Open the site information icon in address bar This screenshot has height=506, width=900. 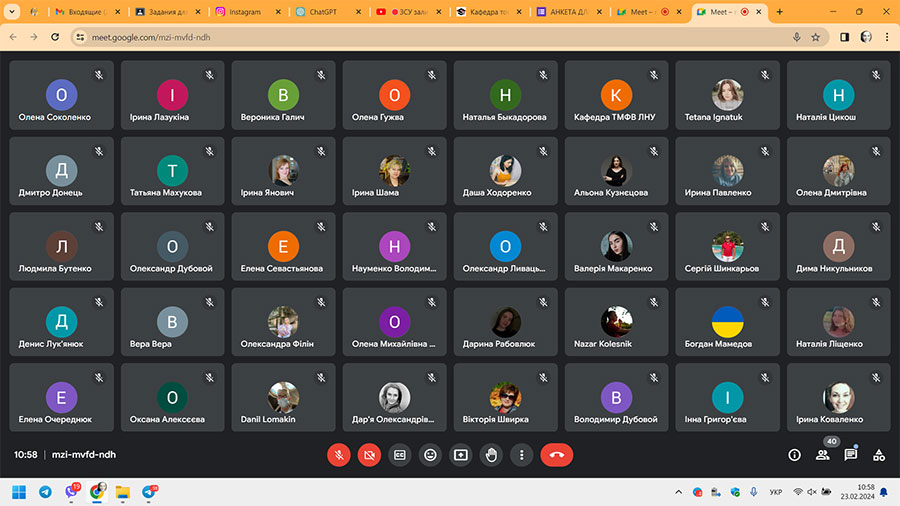(80, 37)
